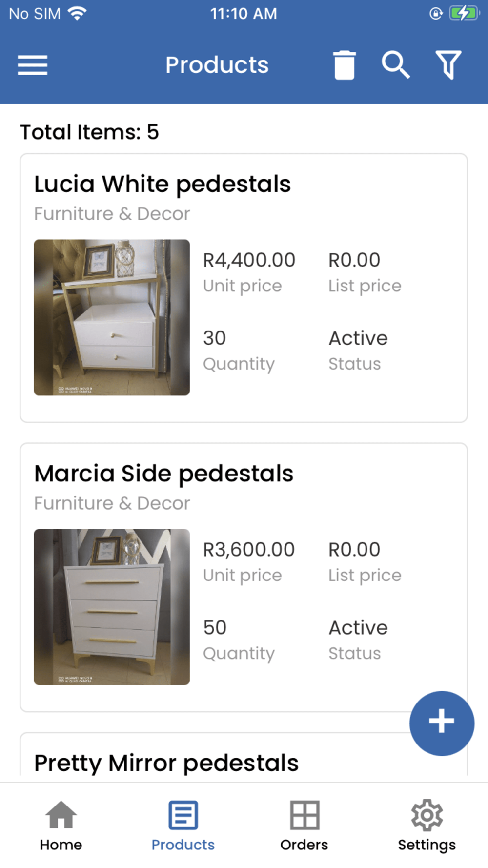488x868 pixels.
Task: Tap the quantity 50 value
Action: [215, 628]
